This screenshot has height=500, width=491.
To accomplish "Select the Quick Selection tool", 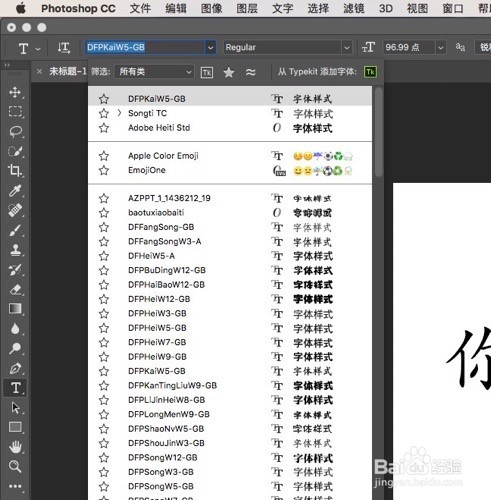I will (15, 151).
